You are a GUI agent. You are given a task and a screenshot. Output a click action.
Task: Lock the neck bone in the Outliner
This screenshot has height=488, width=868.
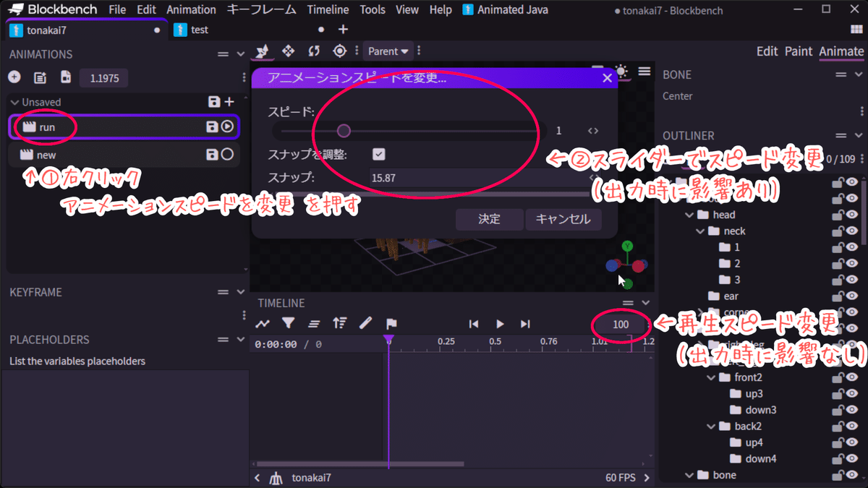[x=837, y=231]
